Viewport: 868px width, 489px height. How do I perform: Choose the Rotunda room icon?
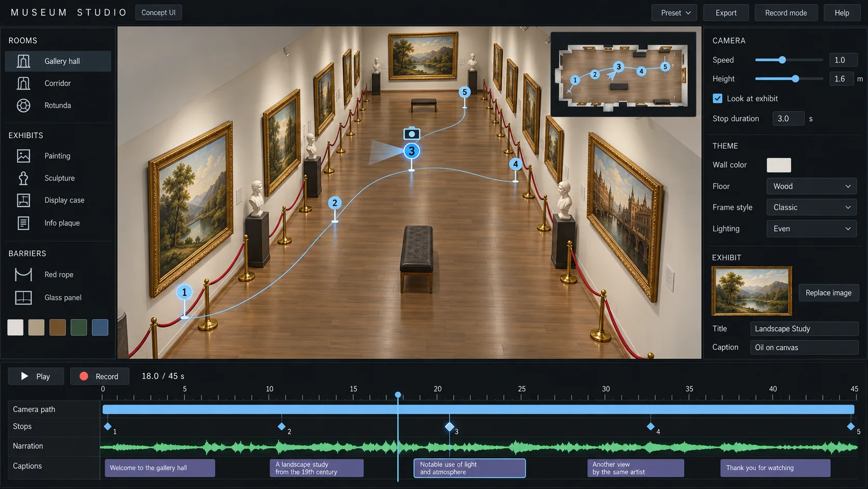[23, 105]
